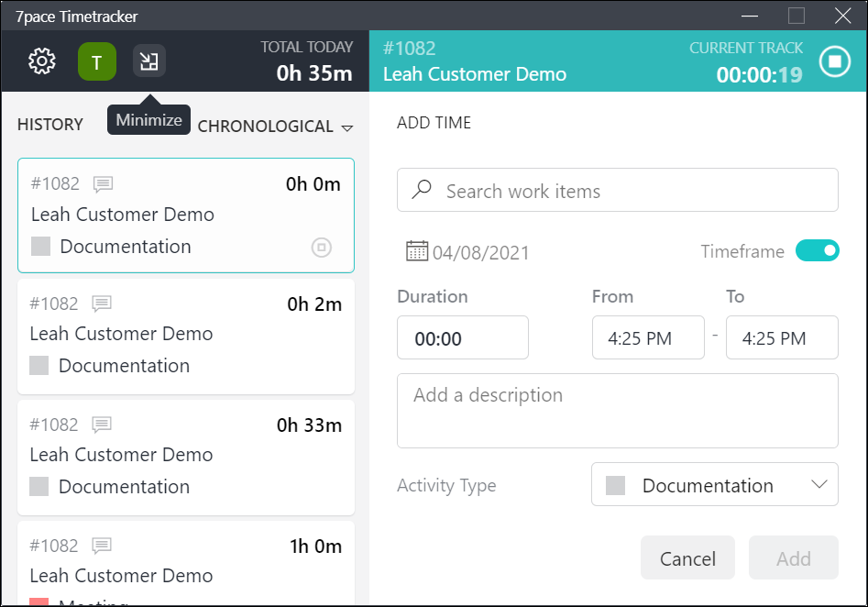Stop the current track recording
The width and height of the screenshot is (868, 607).
835,61
